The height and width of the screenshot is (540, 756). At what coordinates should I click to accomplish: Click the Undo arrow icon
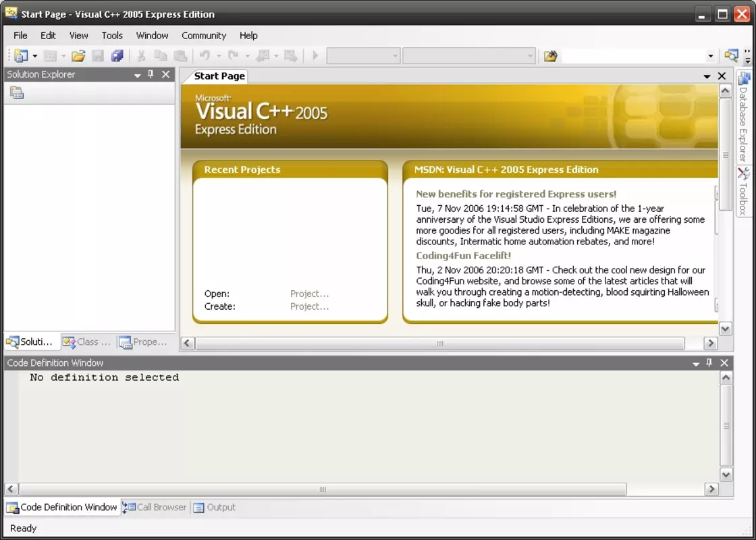[x=205, y=56]
